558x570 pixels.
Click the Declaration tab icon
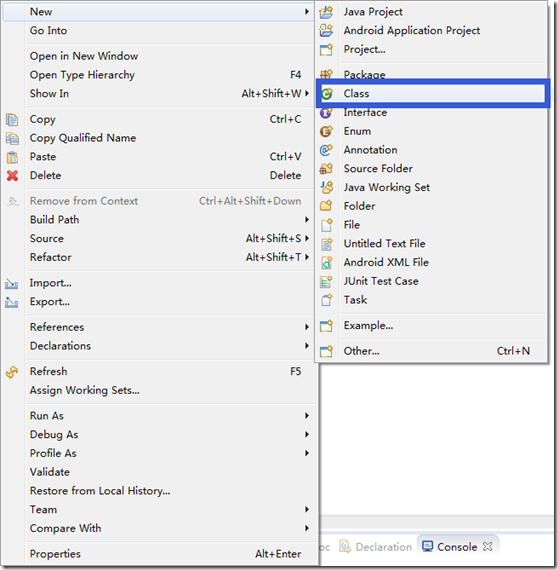[x=345, y=546]
